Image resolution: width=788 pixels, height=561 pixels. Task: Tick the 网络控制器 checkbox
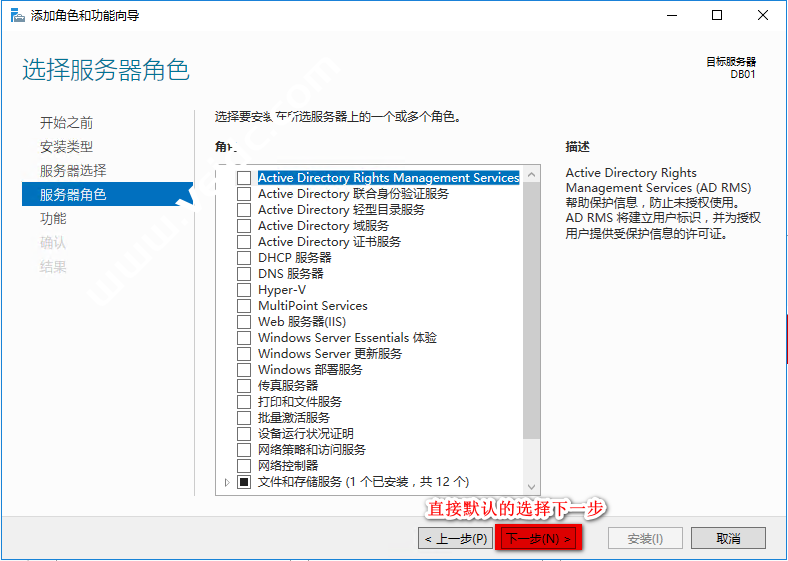[244, 466]
